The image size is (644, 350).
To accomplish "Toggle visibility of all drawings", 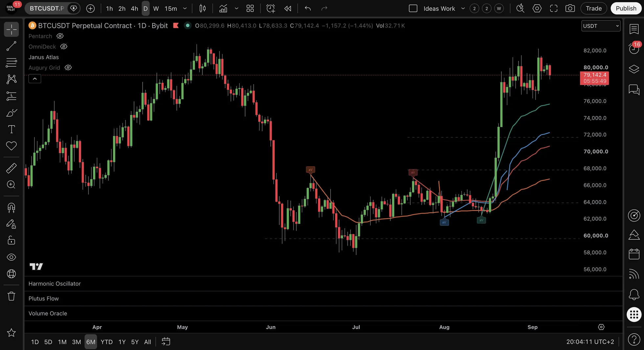I will coord(11,257).
